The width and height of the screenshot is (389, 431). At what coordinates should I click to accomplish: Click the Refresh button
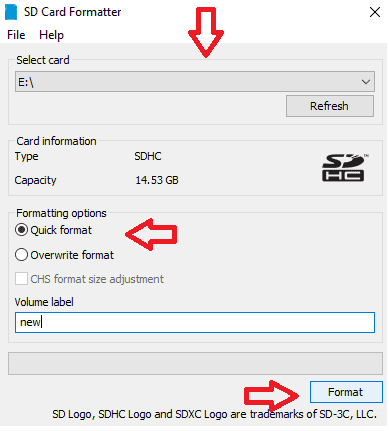point(330,106)
